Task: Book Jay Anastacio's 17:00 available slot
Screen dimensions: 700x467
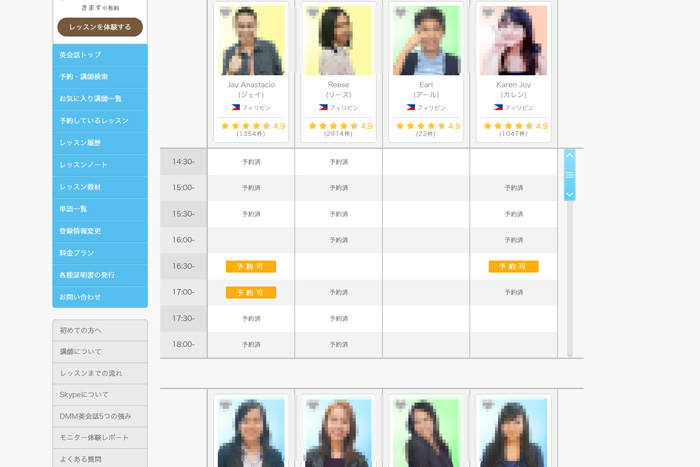Action: [x=251, y=293]
